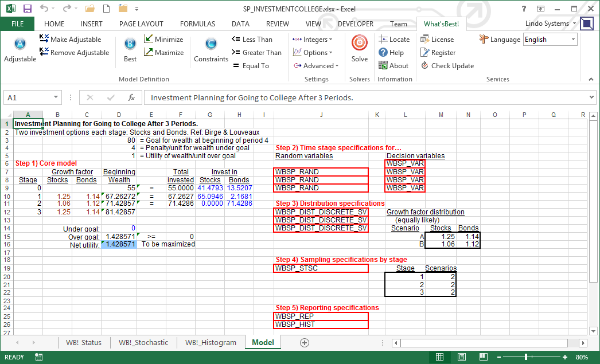Switch to the FORMULAS tab
This screenshot has width=600, height=364.
(x=197, y=24)
